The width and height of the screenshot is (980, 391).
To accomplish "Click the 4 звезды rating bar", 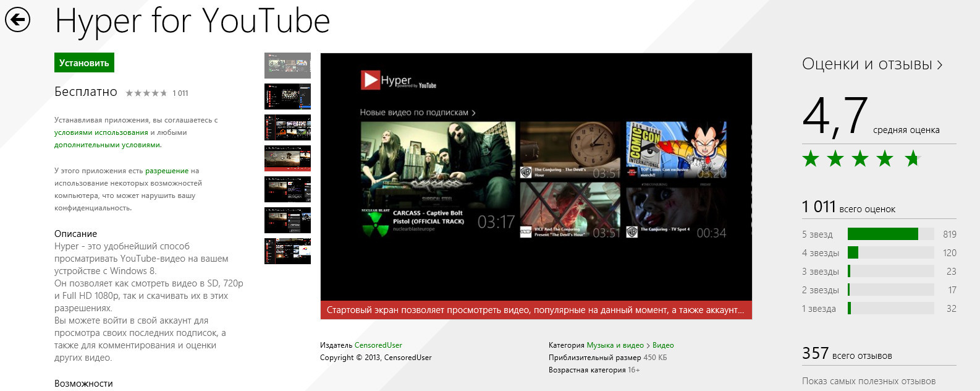I will (x=890, y=253).
